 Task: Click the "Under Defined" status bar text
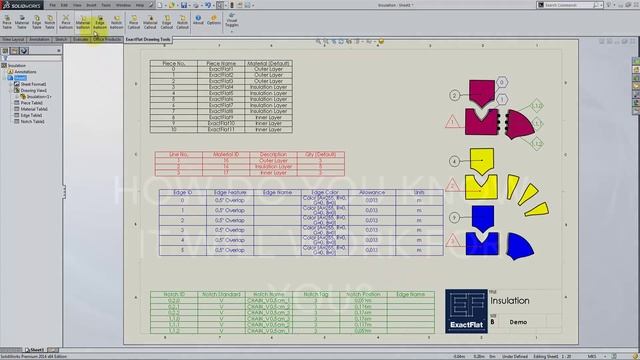pyautogui.click(x=515, y=356)
